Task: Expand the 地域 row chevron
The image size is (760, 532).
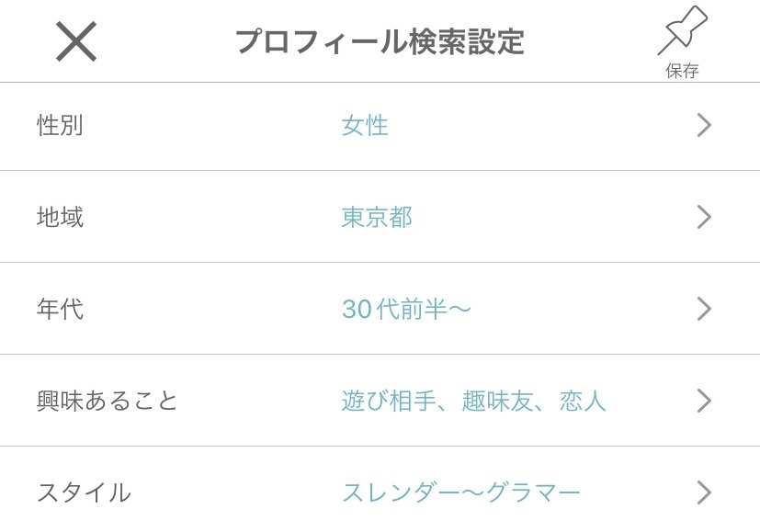Action: pyautogui.click(x=704, y=217)
